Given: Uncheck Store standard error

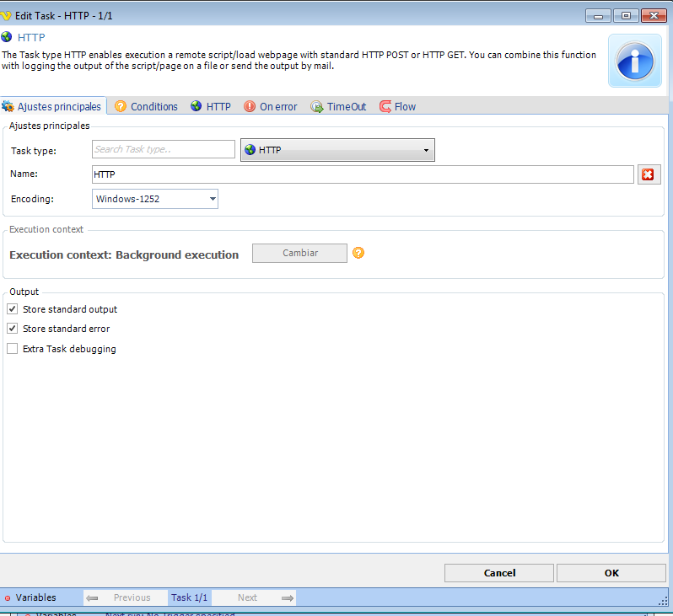Looking at the screenshot, I should 13,329.
